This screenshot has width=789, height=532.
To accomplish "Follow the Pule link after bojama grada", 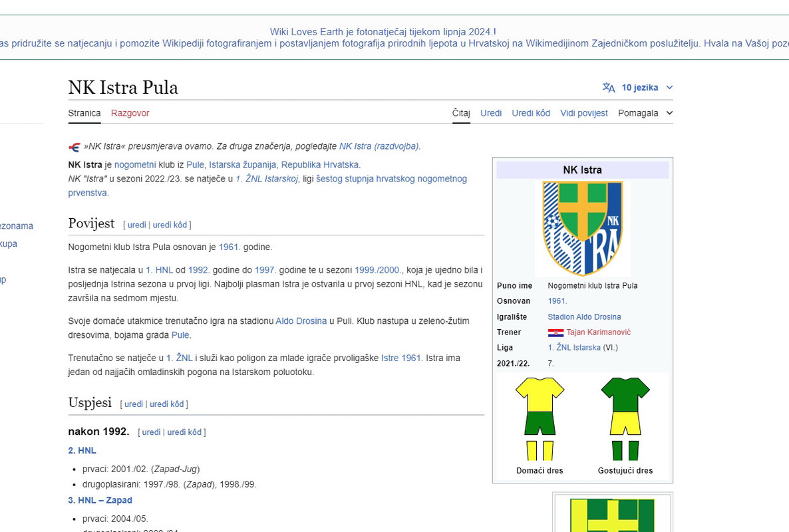I will [x=180, y=335].
